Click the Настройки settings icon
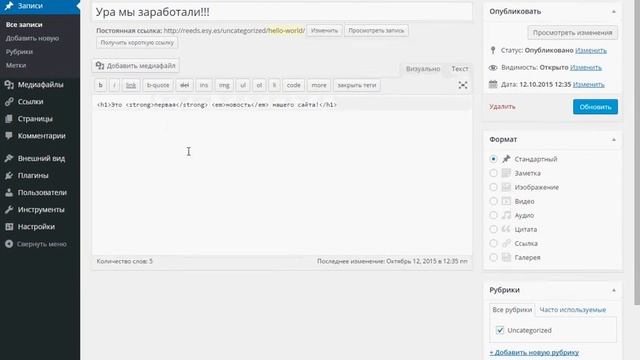 9,227
